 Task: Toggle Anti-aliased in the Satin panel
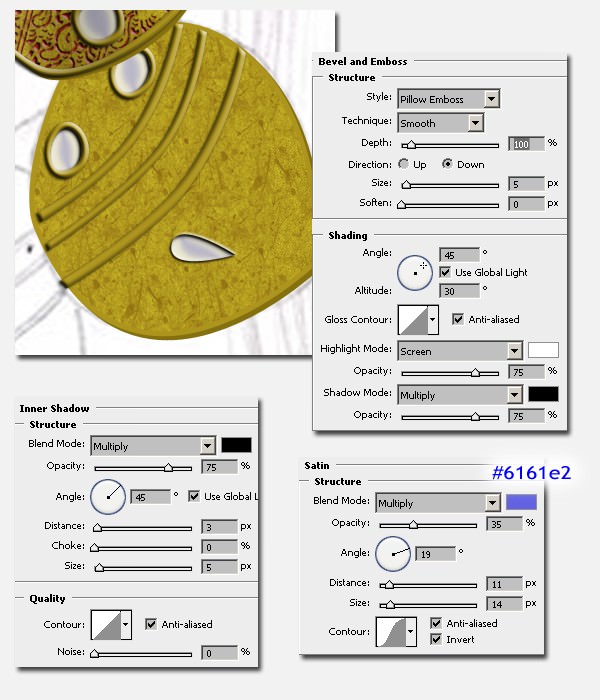tap(436, 623)
